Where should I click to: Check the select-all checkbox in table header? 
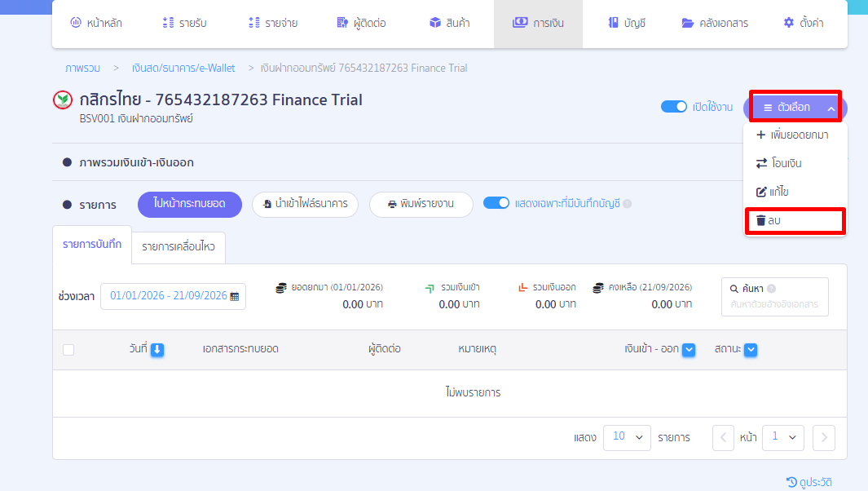coord(68,350)
